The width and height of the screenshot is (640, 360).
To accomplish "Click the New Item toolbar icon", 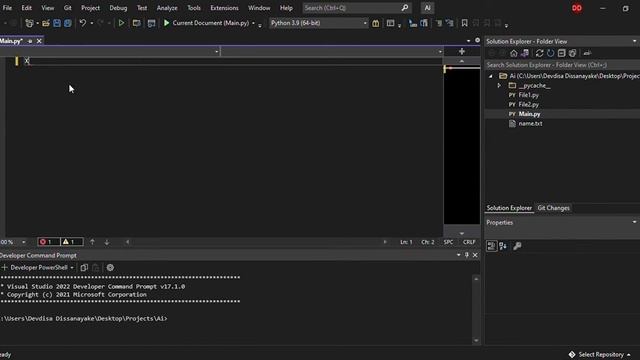I will 29,23.
